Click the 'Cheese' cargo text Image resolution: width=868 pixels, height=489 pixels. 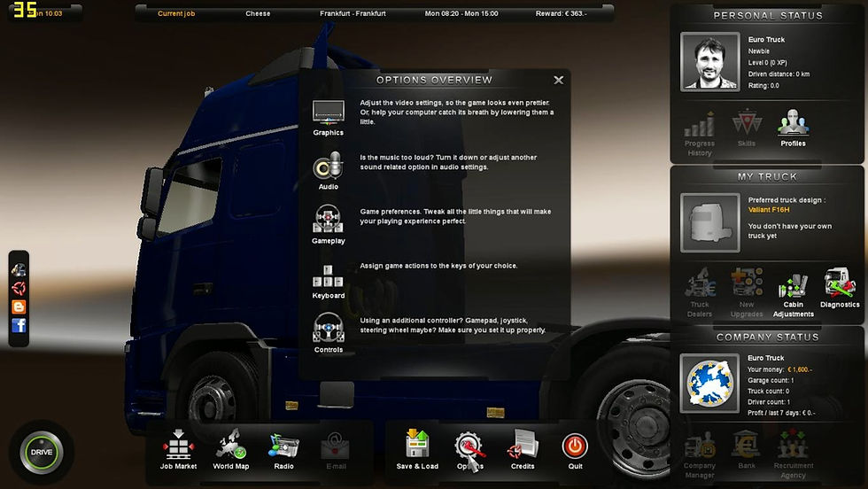point(258,14)
